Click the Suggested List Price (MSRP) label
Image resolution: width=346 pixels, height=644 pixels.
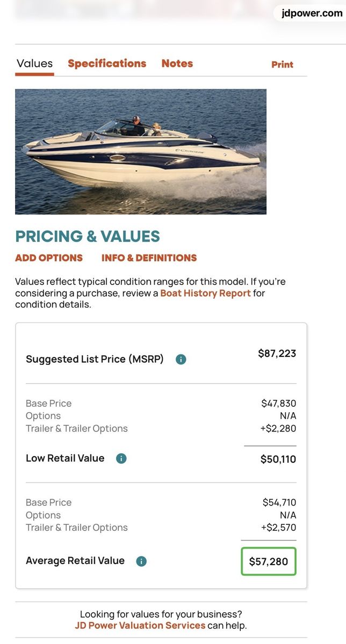coord(95,359)
